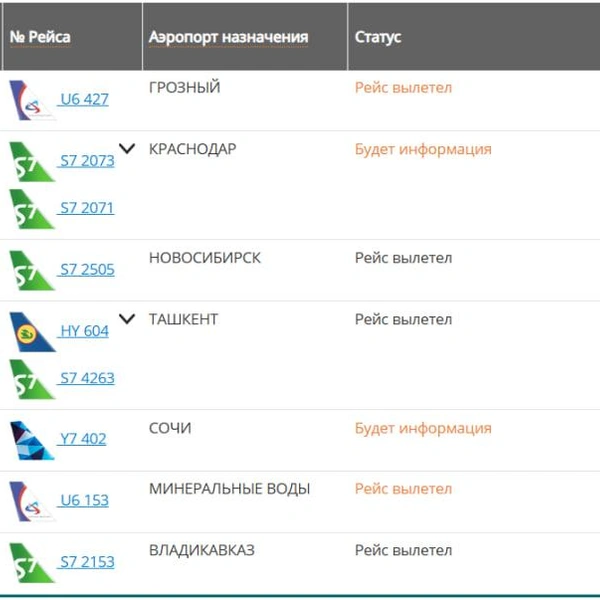Screen dimensions: 600x600
Task: Click NordStar tail logo beside Y7 402
Action: tap(32, 440)
